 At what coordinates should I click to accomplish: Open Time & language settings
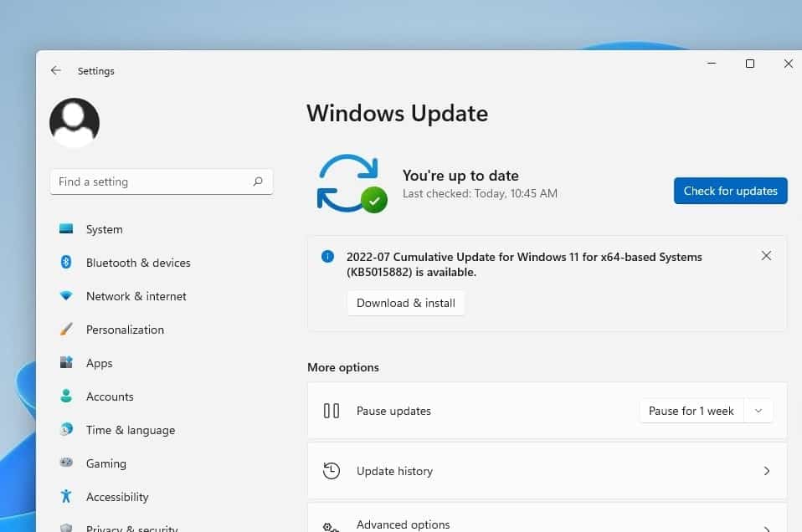point(130,430)
